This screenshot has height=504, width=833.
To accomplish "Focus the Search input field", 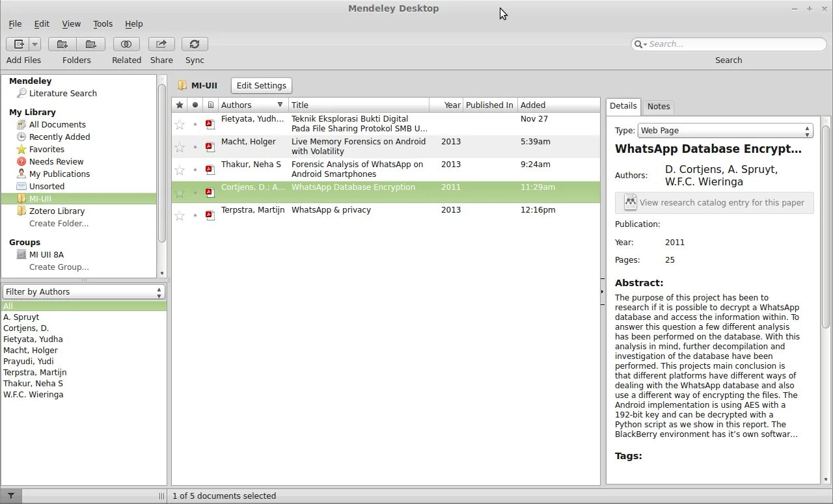I will tap(735, 44).
